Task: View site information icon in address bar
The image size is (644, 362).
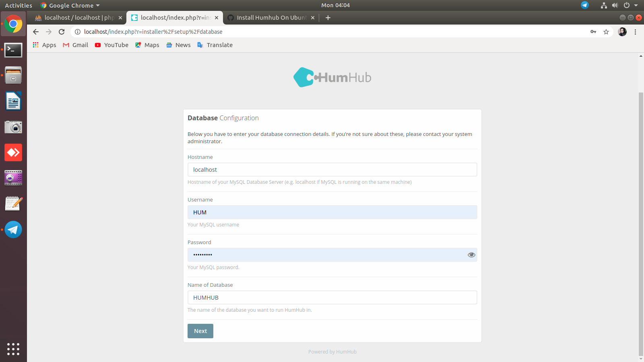Action: coord(78,32)
